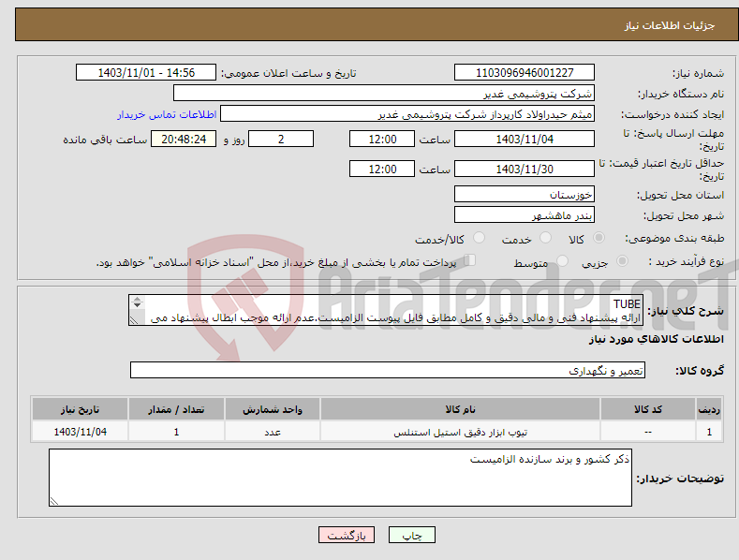Click the response deadline date 1403/11/04 field
739x560 pixels.
[x=525, y=139]
